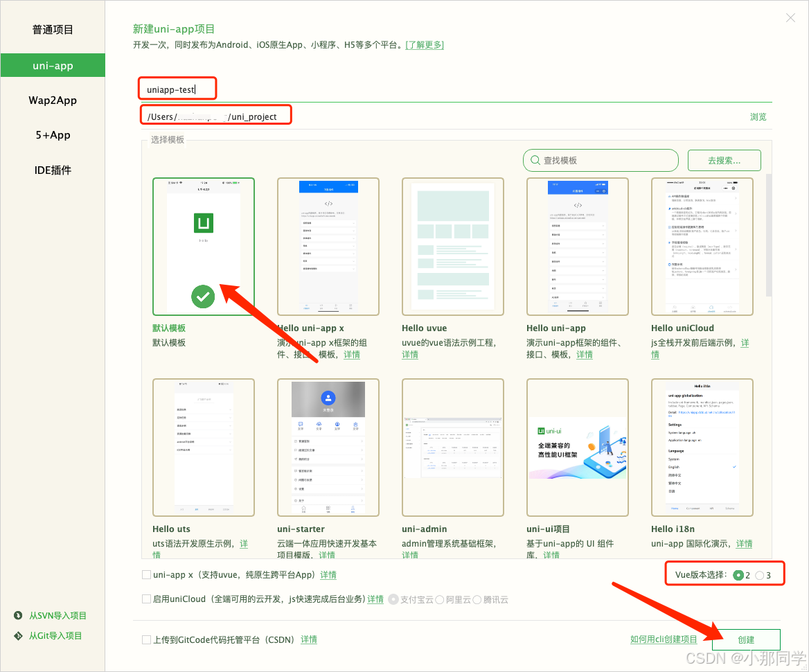
Task: Click the project name input field
Action: click(456, 90)
